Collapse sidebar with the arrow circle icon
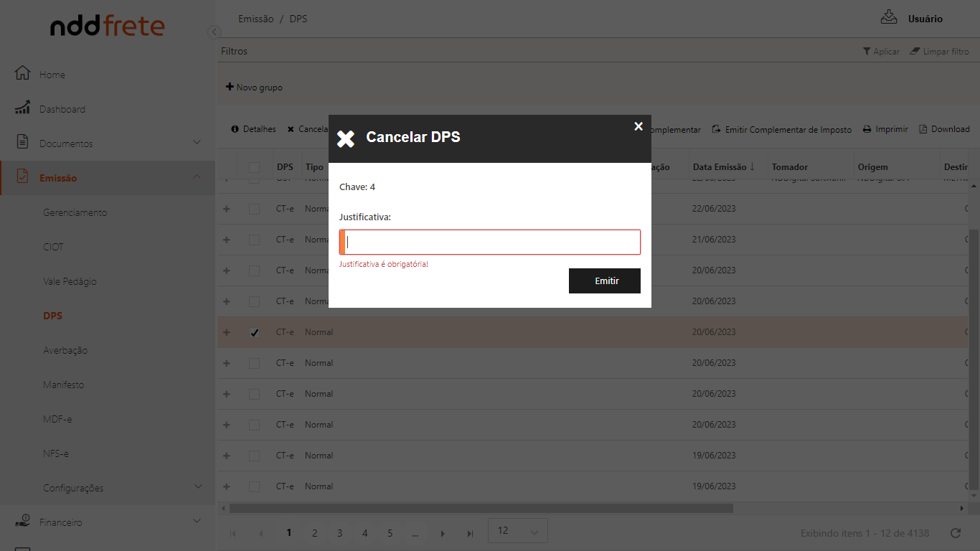 214,32
